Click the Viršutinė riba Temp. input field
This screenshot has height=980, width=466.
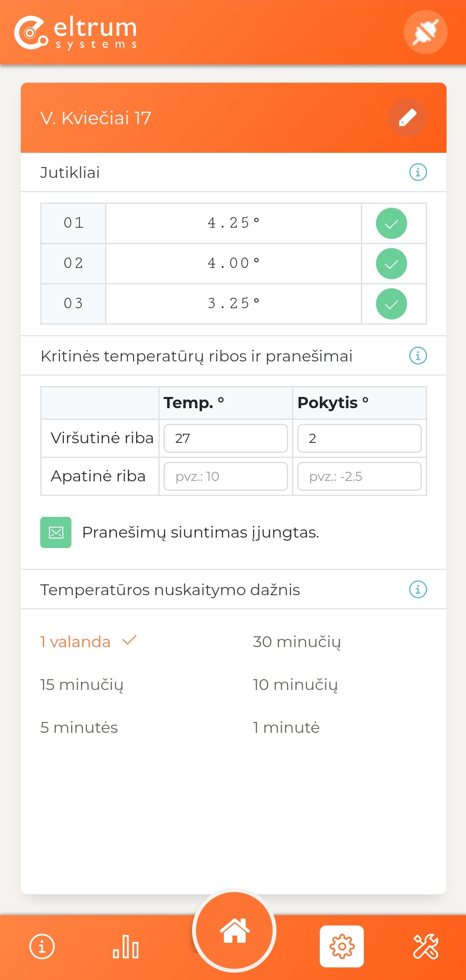[x=225, y=438]
